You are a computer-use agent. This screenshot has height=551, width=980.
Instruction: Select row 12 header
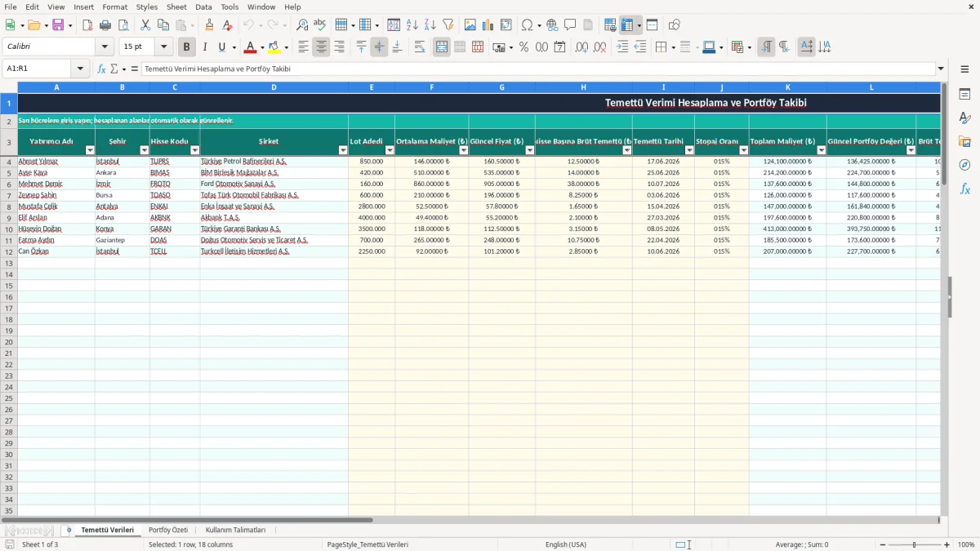[9, 251]
